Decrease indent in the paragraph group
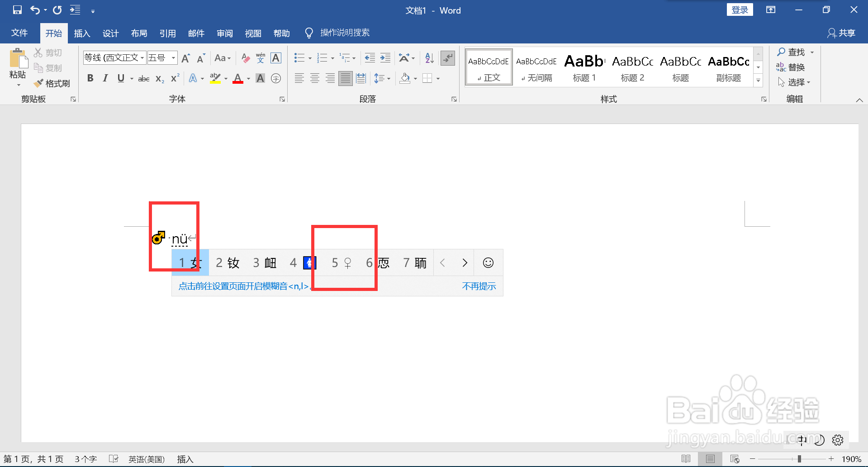Viewport: 868px width, 467px height. (370, 58)
